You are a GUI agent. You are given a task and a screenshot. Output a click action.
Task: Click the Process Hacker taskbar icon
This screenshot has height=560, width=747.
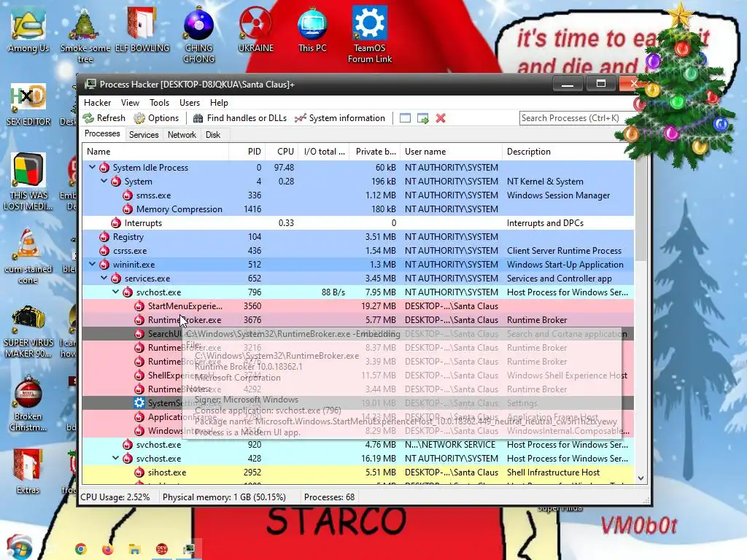[189, 549]
